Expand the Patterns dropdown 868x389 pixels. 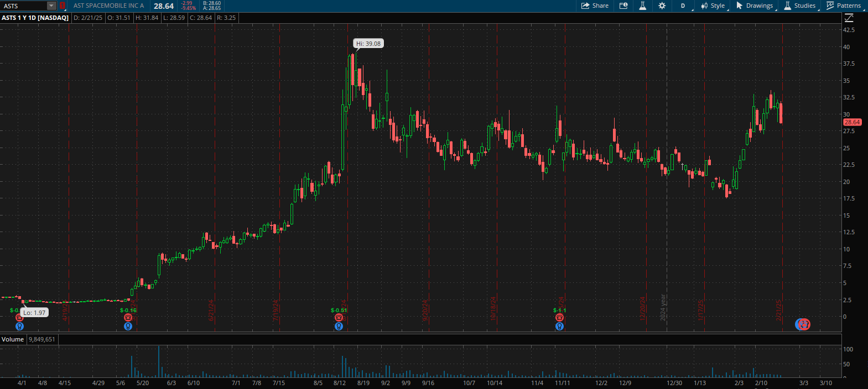coord(844,6)
